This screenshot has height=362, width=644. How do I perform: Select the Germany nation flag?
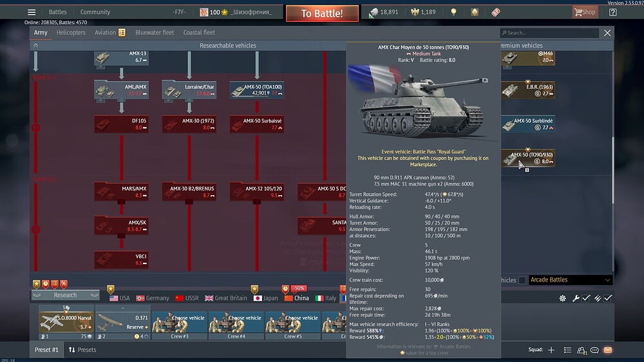point(151,298)
